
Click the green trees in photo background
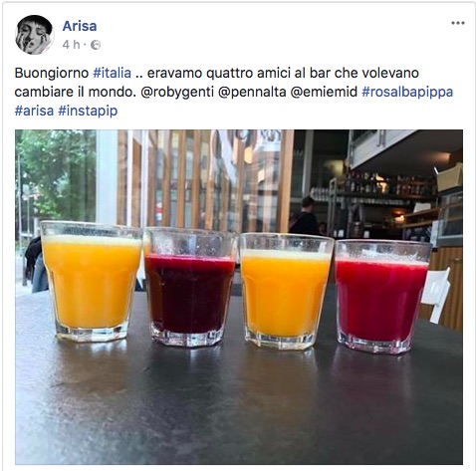(56, 174)
